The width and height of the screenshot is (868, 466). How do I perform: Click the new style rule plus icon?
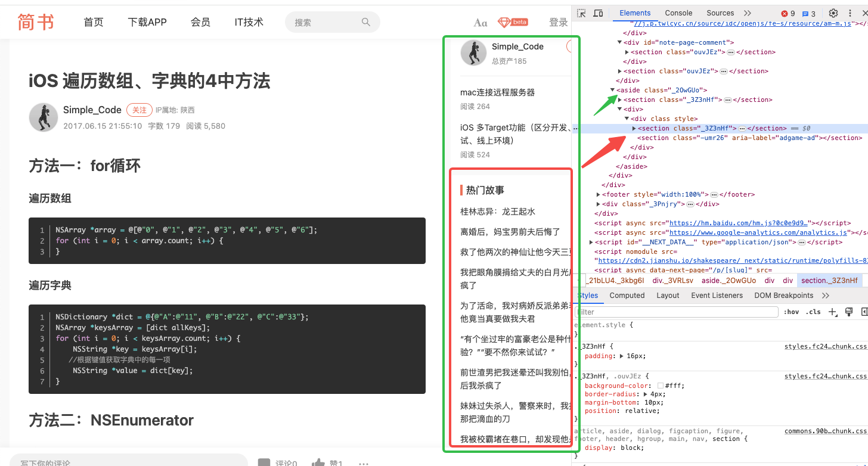pos(833,312)
